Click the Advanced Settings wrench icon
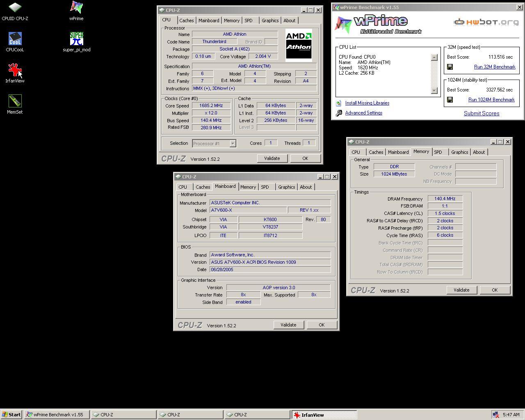This screenshot has height=420, width=525. tap(339, 113)
